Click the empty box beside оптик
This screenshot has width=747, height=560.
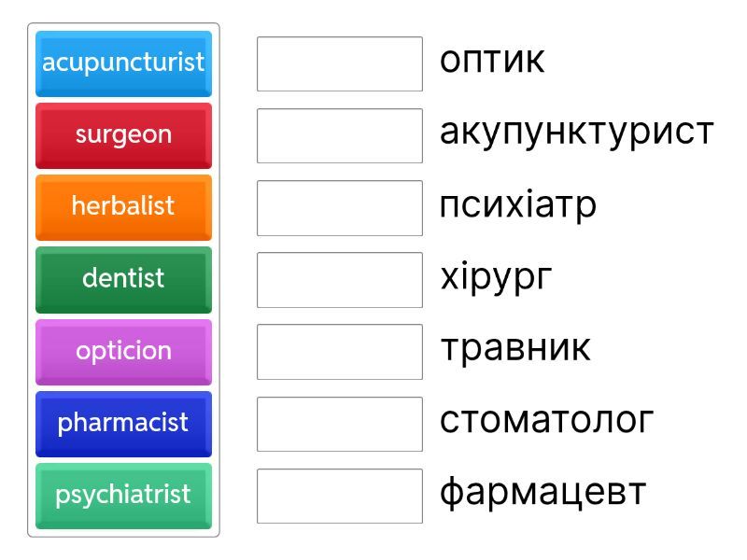[x=340, y=63]
